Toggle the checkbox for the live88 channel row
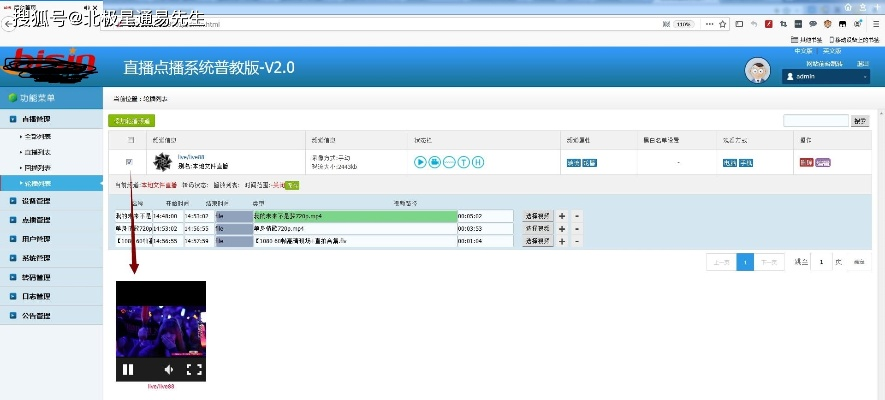The height and width of the screenshot is (400, 885). (128, 161)
